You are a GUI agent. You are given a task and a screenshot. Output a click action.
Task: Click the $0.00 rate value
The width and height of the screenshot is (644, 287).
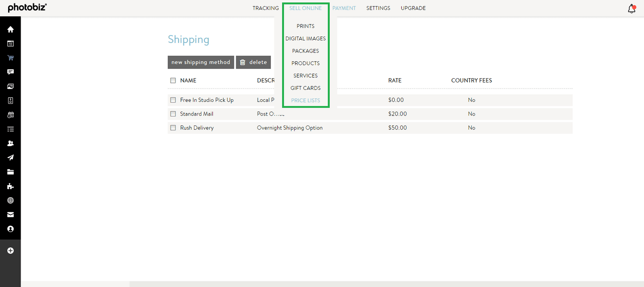pos(396,100)
